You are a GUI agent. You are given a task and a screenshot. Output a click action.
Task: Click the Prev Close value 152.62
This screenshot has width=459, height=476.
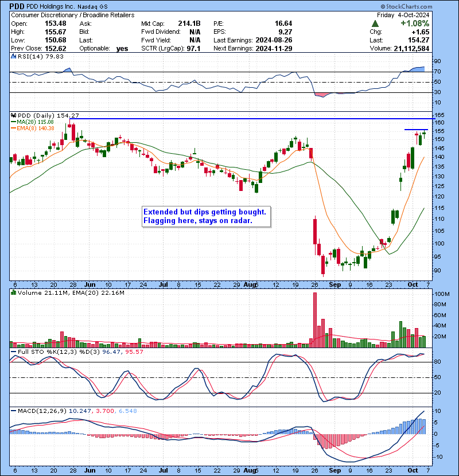click(x=55, y=48)
